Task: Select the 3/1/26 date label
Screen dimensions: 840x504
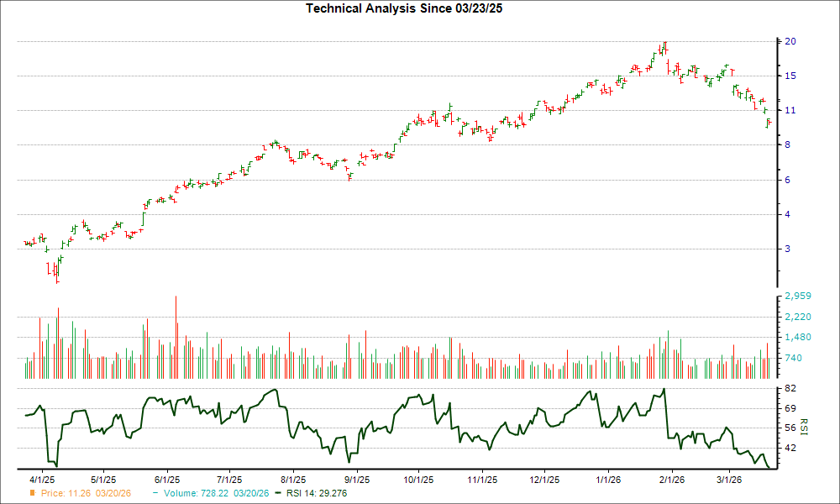Action: 728,480
